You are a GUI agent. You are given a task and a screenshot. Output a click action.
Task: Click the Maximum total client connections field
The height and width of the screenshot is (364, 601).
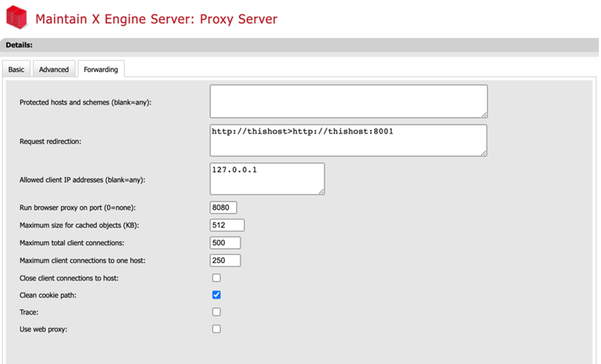pyautogui.click(x=225, y=243)
